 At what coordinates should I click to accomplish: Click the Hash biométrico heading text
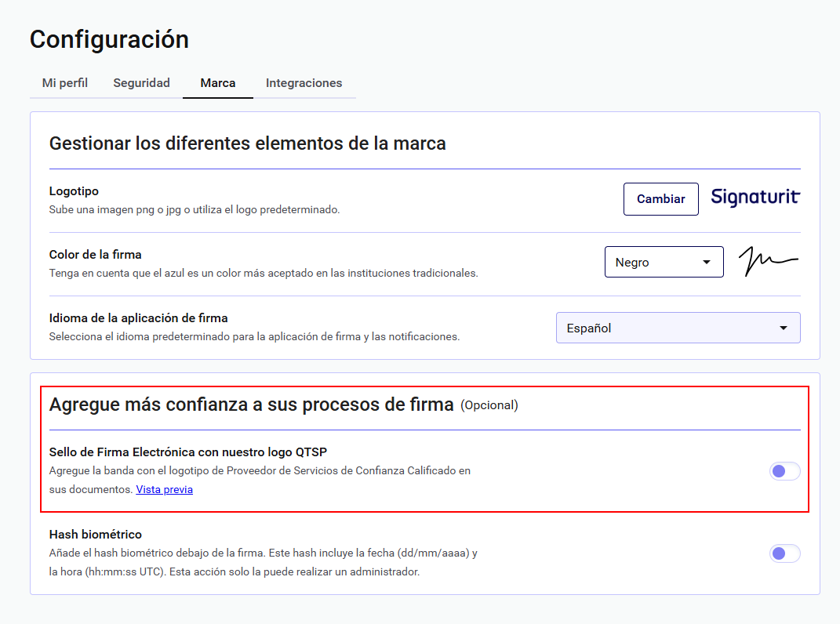pos(95,535)
